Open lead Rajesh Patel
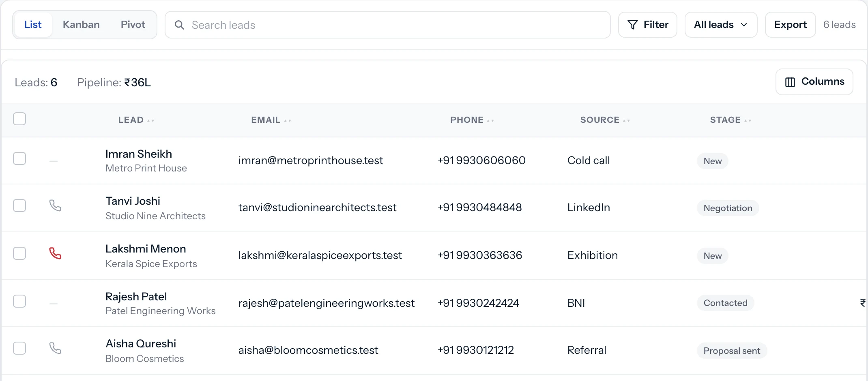Image resolution: width=868 pixels, height=381 pixels. (x=136, y=297)
